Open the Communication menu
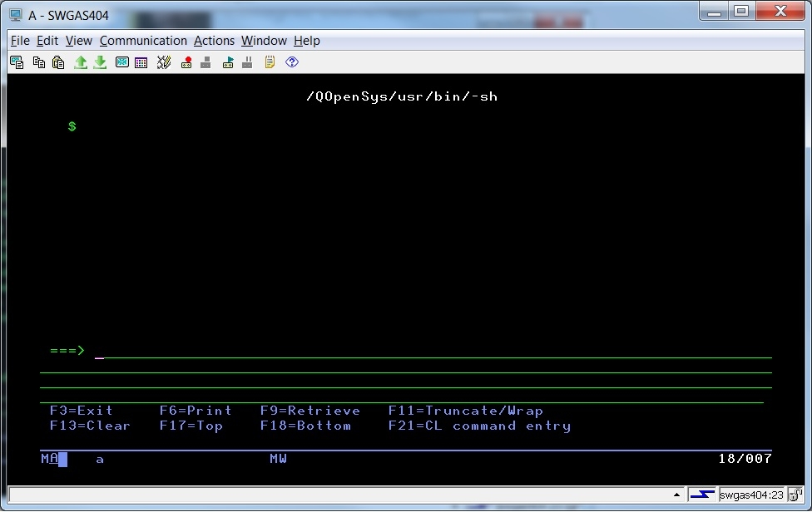Viewport: 812px width, 512px height. (x=143, y=41)
